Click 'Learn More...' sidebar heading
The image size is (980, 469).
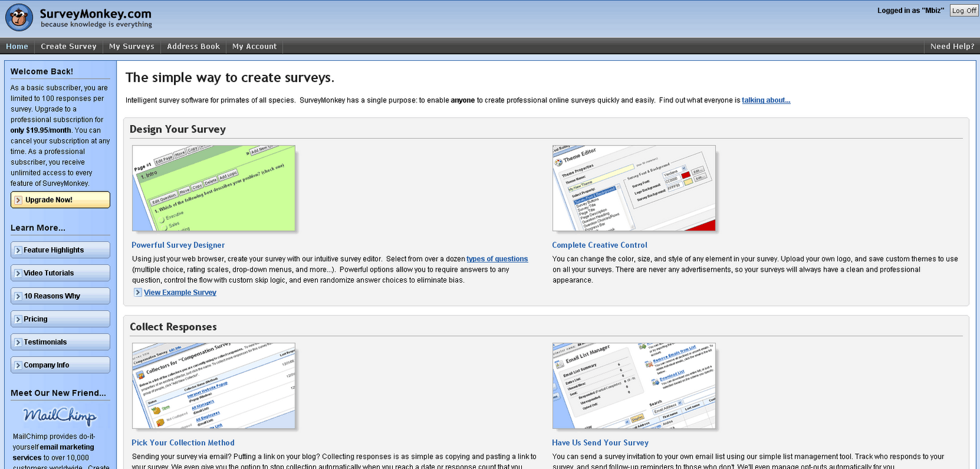tap(38, 228)
